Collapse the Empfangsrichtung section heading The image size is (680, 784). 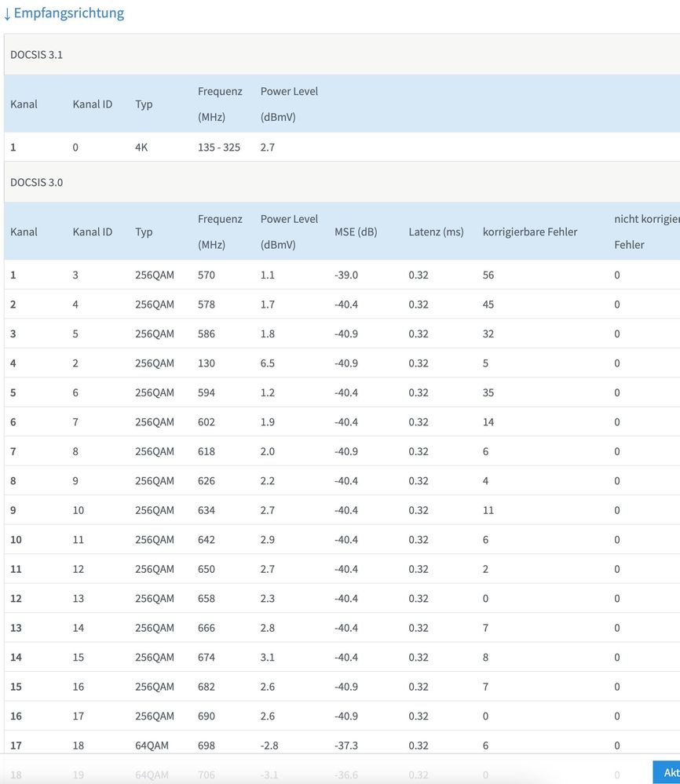pos(68,13)
